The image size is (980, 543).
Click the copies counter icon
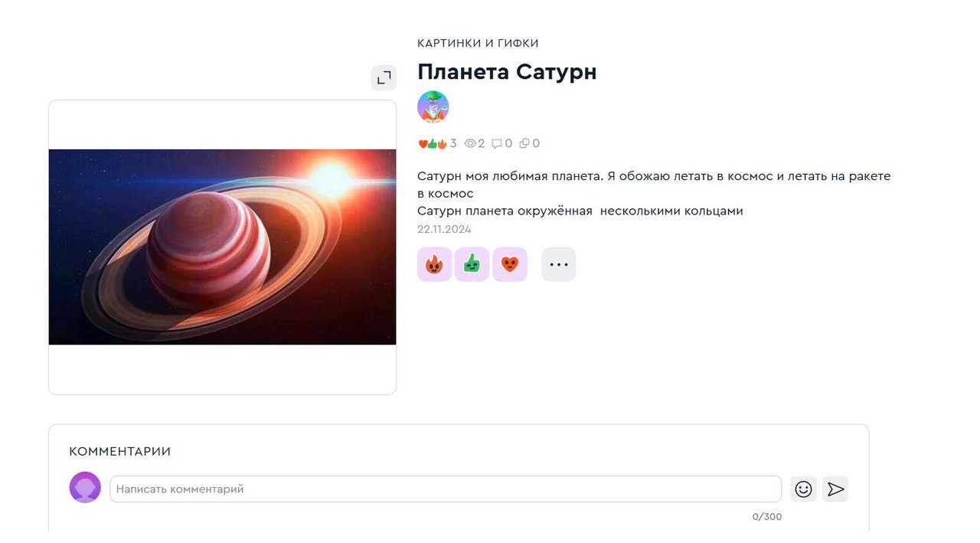click(524, 143)
